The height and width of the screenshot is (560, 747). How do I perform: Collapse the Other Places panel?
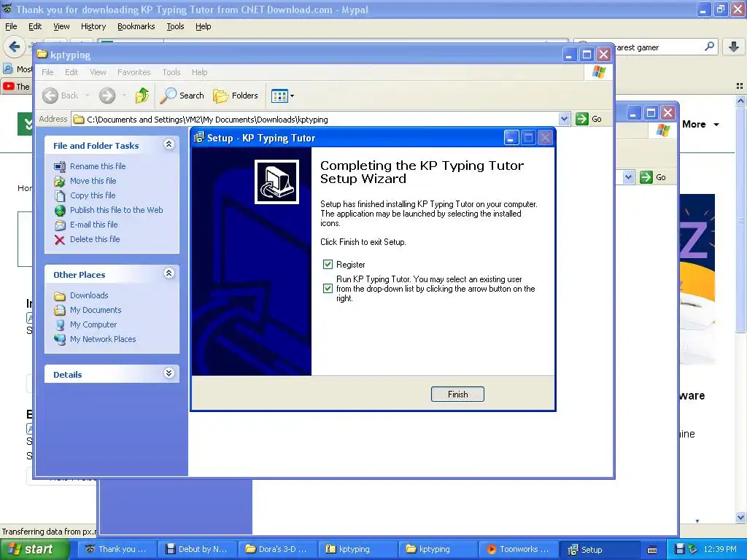point(169,273)
